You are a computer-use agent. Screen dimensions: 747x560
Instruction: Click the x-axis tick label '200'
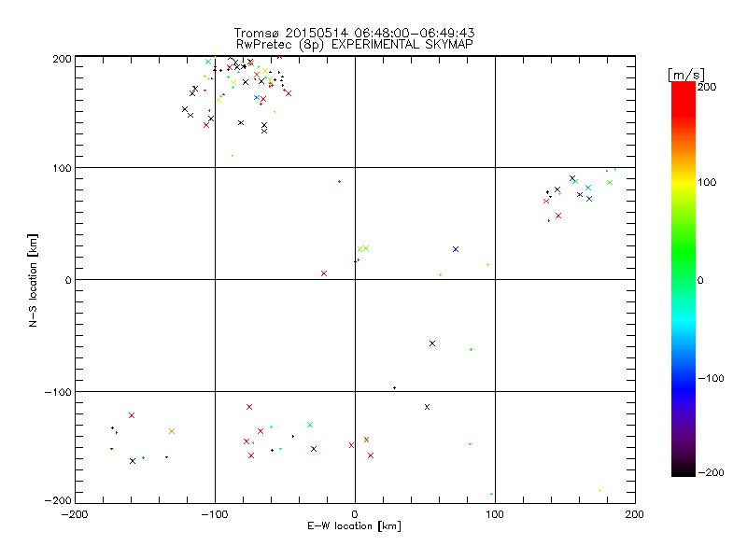635,515
